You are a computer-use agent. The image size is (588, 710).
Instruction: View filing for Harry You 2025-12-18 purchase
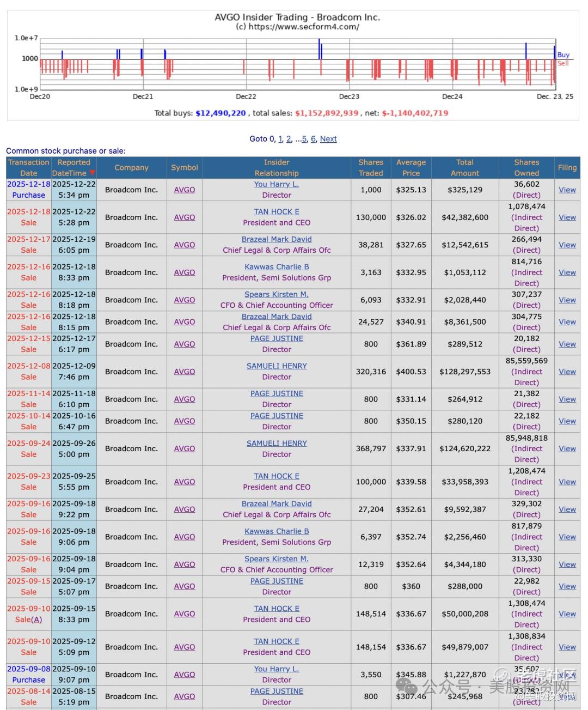(x=567, y=190)
